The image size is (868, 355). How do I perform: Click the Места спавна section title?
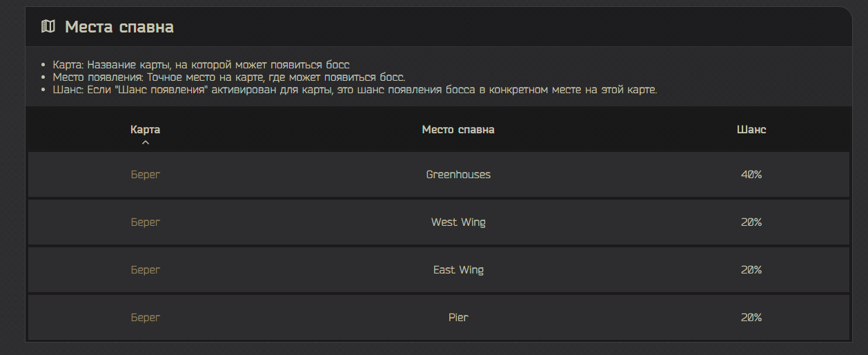(x=119, y=27)
